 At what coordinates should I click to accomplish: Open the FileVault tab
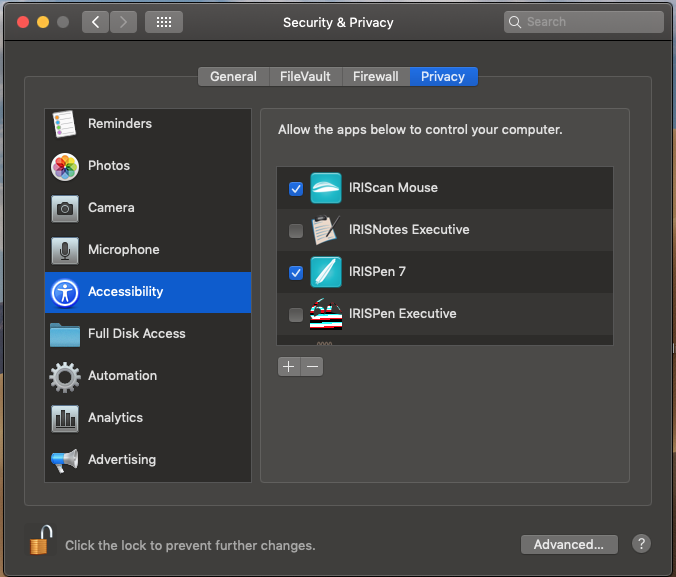coord(304,76)
